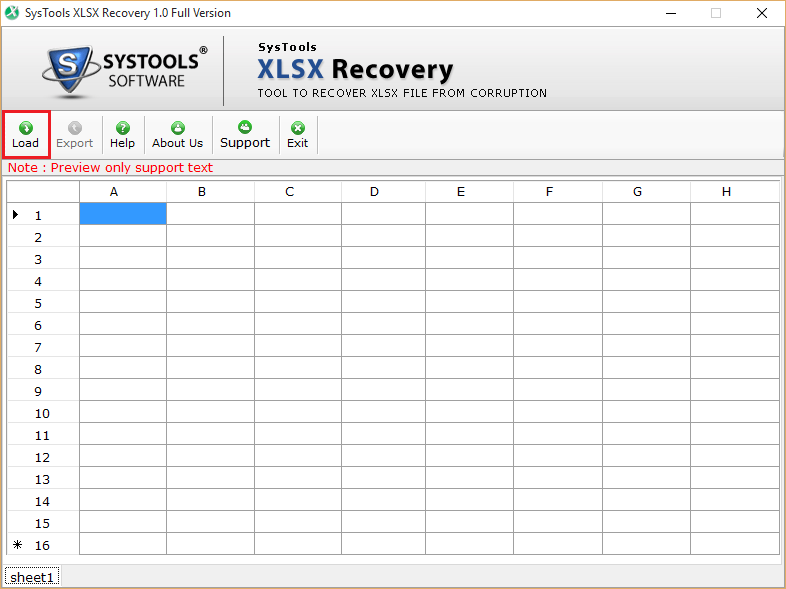
Task: Click cell B2 in the grid
Action: point(211,236)
